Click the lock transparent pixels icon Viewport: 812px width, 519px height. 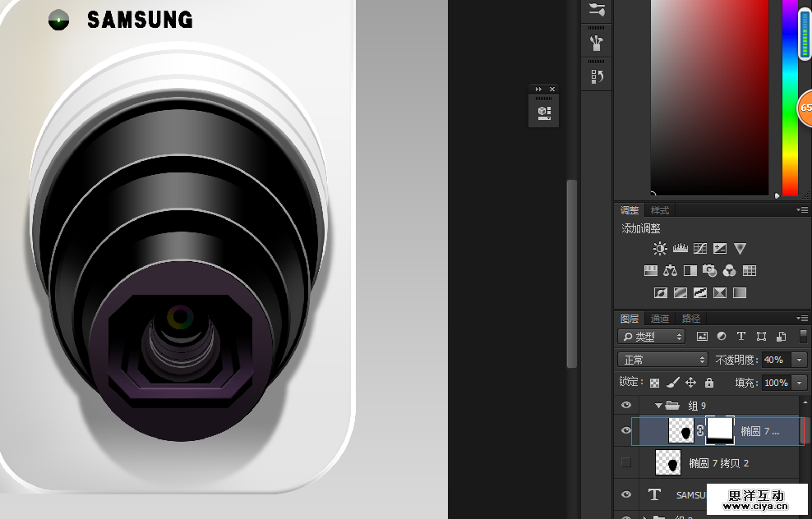coord(655,383)
